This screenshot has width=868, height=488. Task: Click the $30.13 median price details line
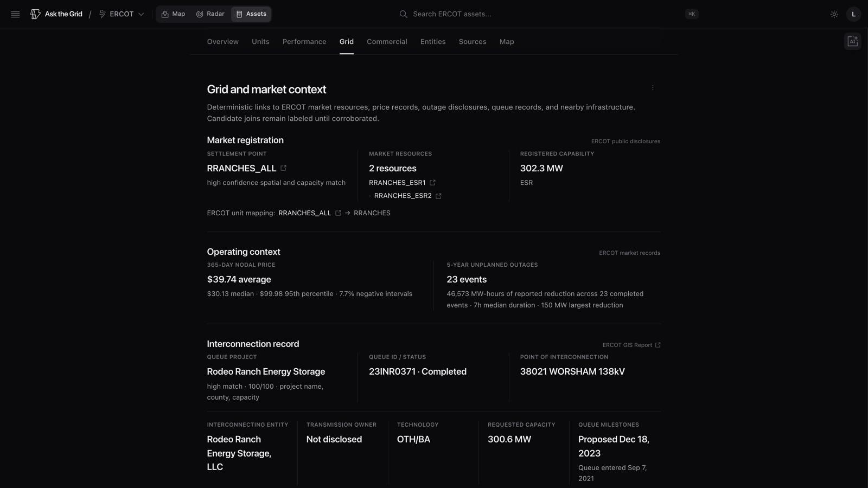(x=310, y=294)
